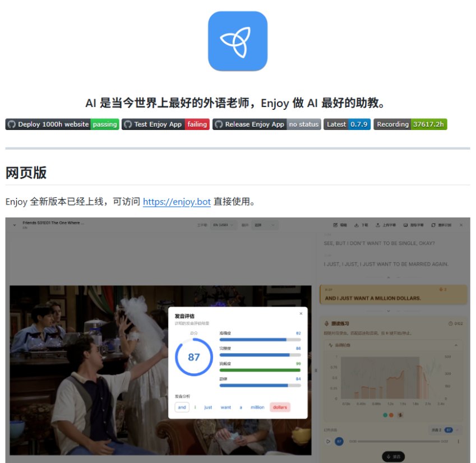
Task: Select the word 'and' in pronunciation analysis
Action: tap(182, 407)
